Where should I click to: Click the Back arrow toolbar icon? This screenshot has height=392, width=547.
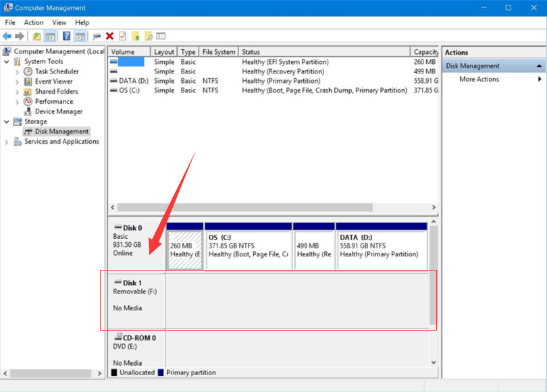pyautogui.click(x=7, y=36)
